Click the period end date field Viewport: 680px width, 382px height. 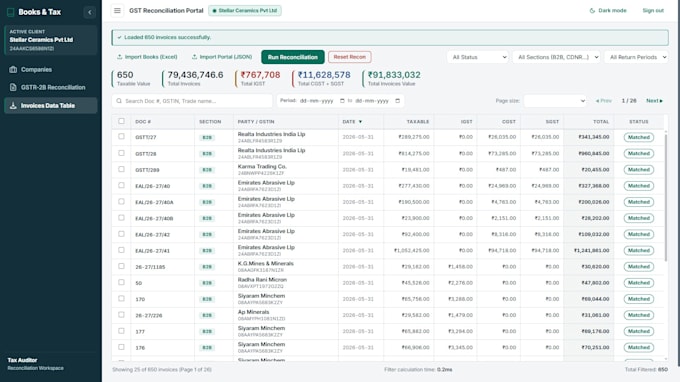(377, 101)
